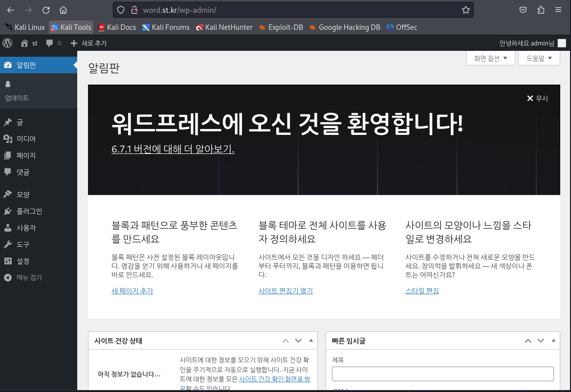The image size is (571, 392).
Task: Collapse the sidebar with 메뉴 접기
Action: coord(39,278)
